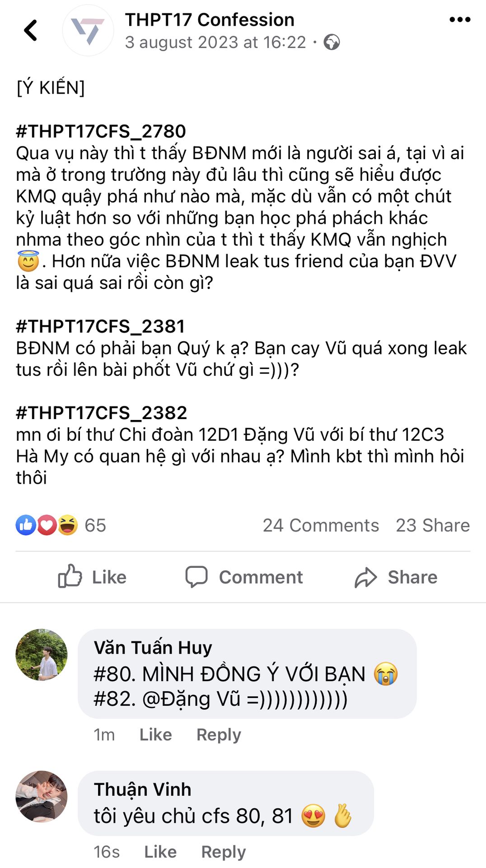486x868 pixels.
Task: Tap the speech bubble Comment icon
Action: pos(196,577)
